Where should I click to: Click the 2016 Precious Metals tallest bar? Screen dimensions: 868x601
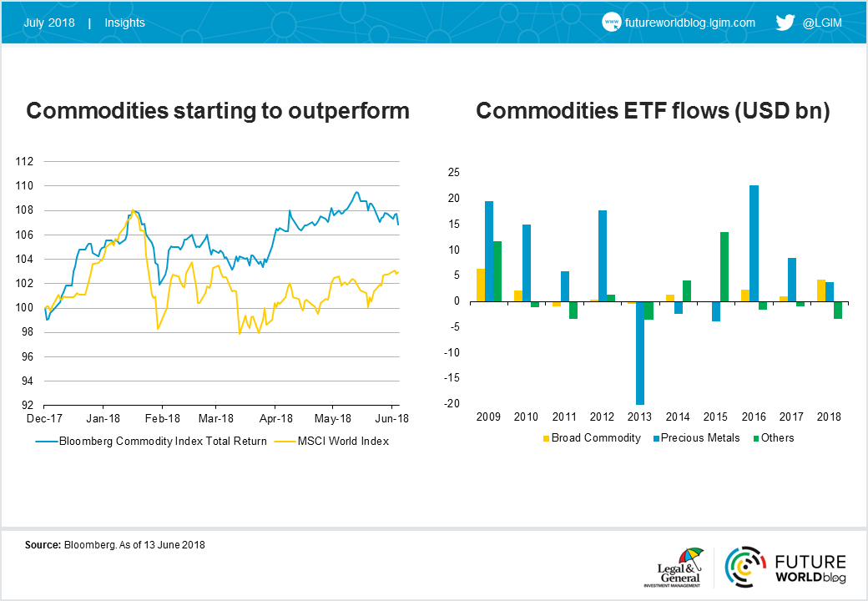tap(754, 244)
